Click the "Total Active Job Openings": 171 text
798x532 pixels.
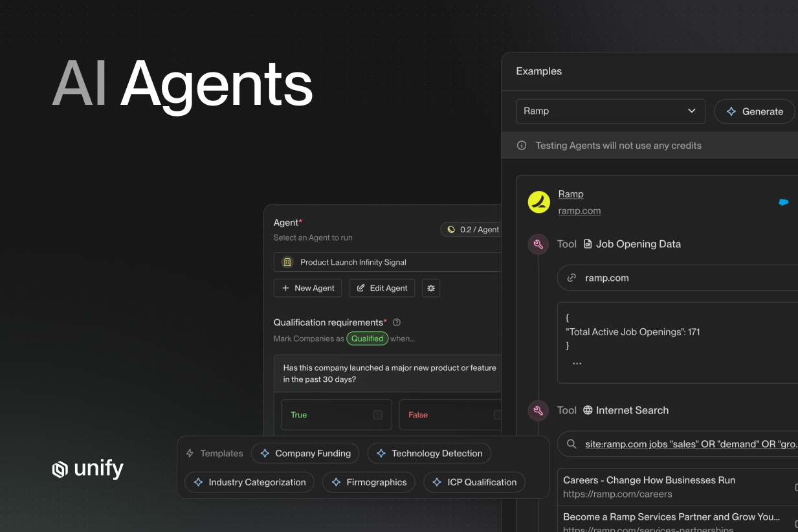click(633, 332)
